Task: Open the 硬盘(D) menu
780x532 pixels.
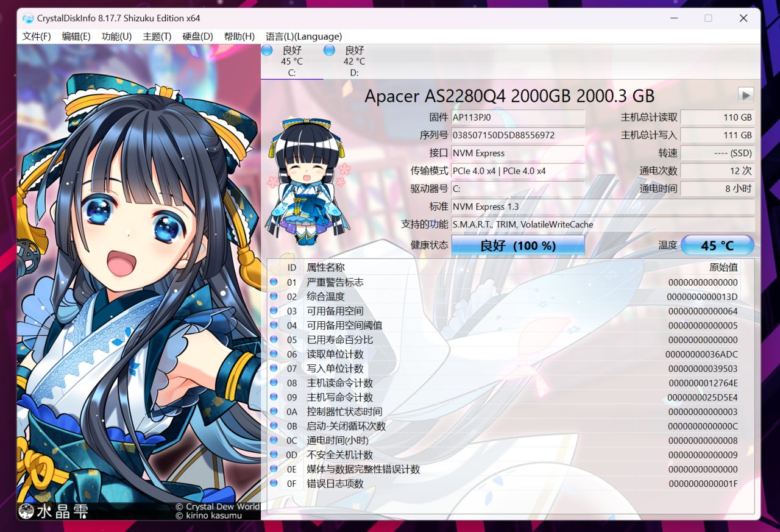Action: tap(198, 37)
